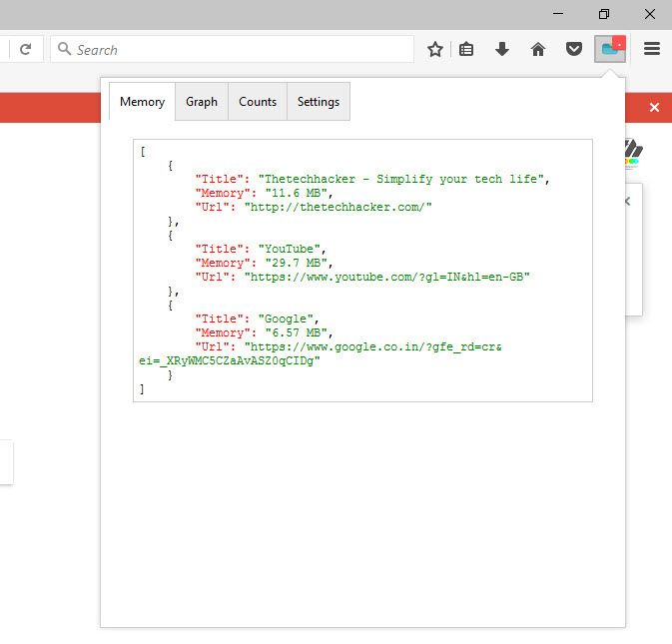Open the Memory tab
The width and height of the screenshot is (672, 644).
coord(142,102)
